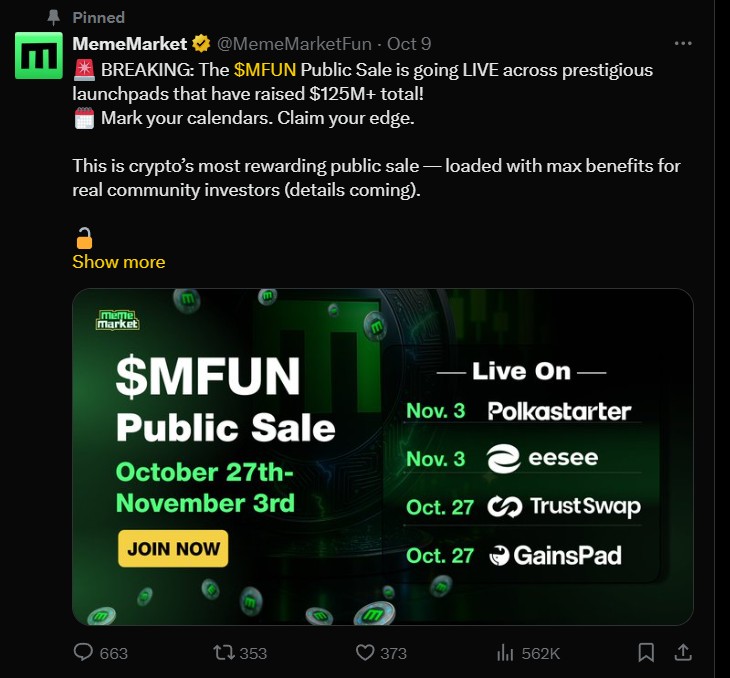Click the gold verified badge
The height and width of the screenshot is (678, 730).
201,44
